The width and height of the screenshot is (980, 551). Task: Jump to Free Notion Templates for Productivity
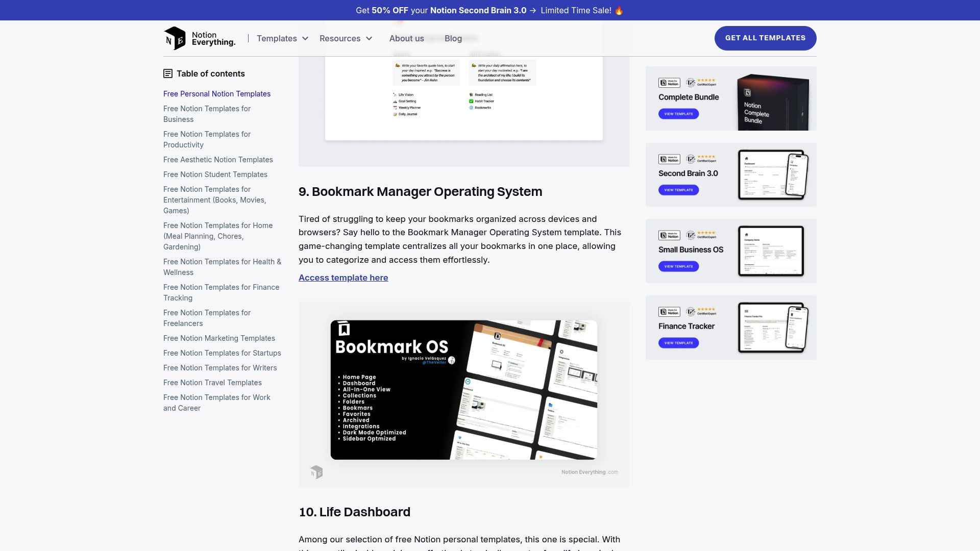[207, 139]
